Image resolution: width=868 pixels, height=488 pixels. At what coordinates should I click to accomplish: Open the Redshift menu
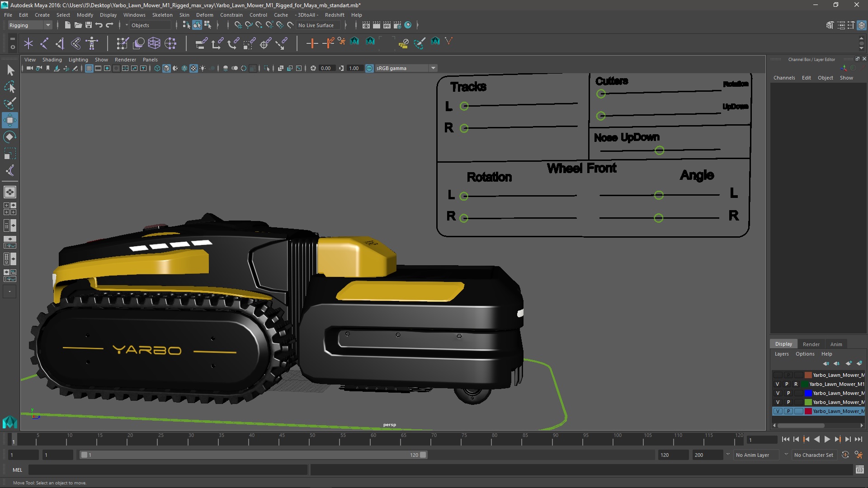point(335,15)
